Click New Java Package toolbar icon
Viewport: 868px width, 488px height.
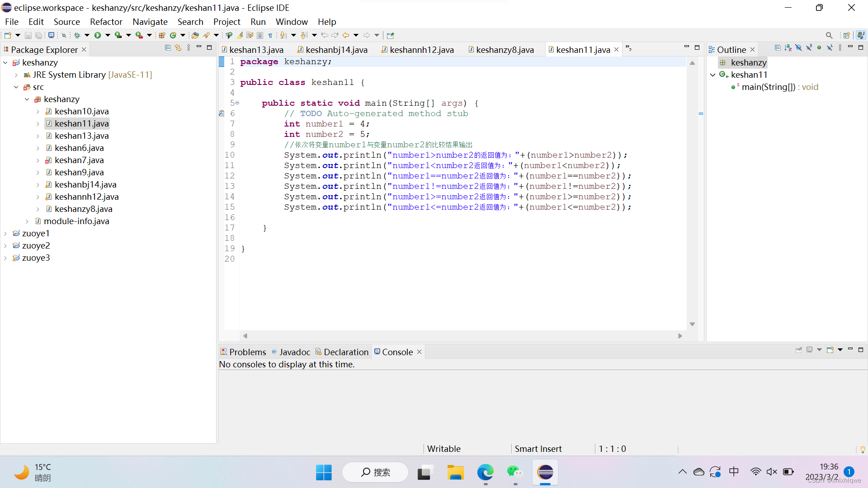(x=162, y=35)
